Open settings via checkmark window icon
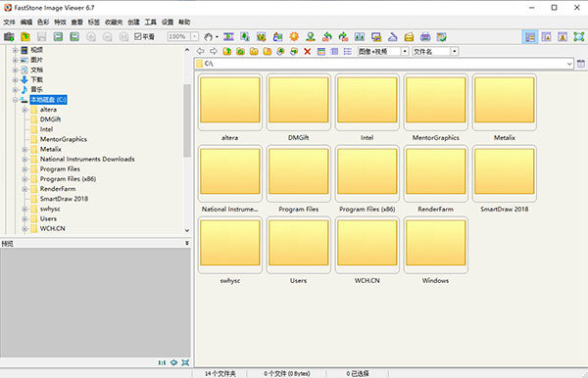This screenshot has width=588, height=378. 442,36
